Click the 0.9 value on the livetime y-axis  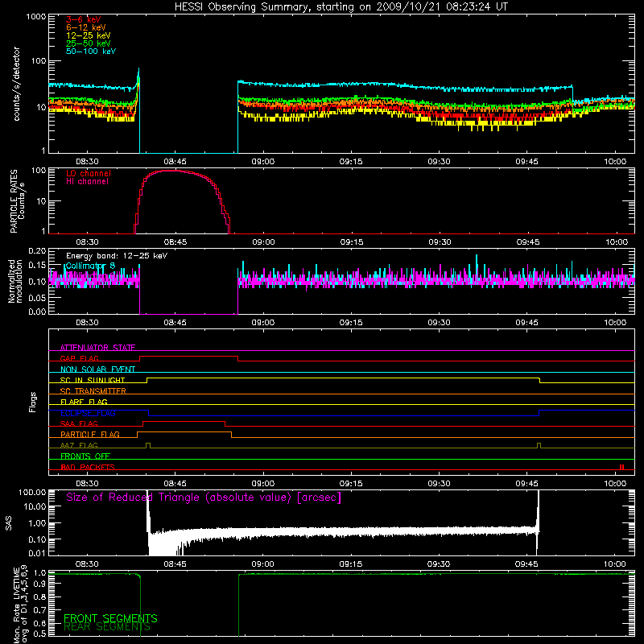click(x=39, y=584)
